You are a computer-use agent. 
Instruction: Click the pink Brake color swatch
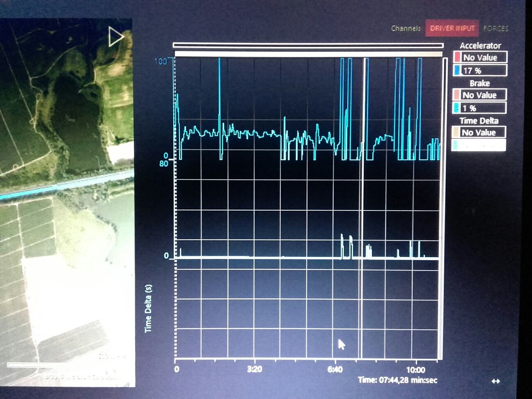coord(456,95)
